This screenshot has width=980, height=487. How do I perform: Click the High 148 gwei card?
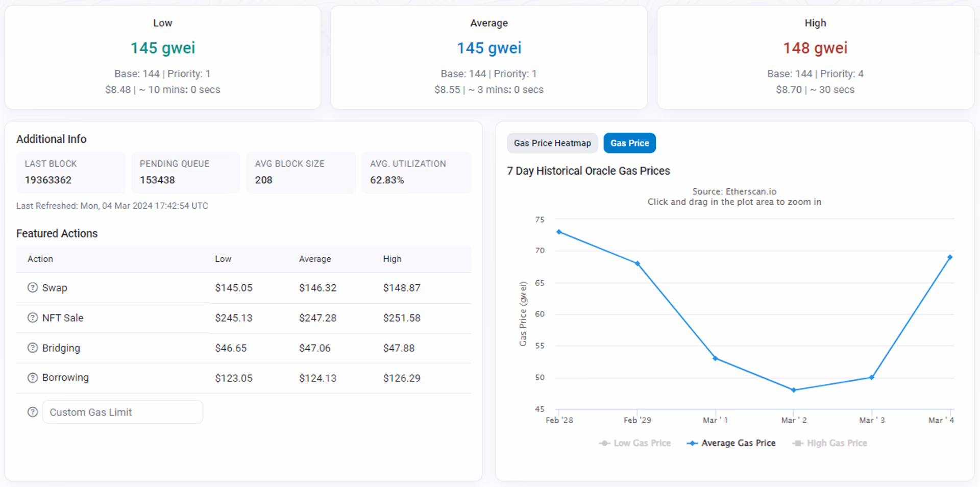click(815, 57)
